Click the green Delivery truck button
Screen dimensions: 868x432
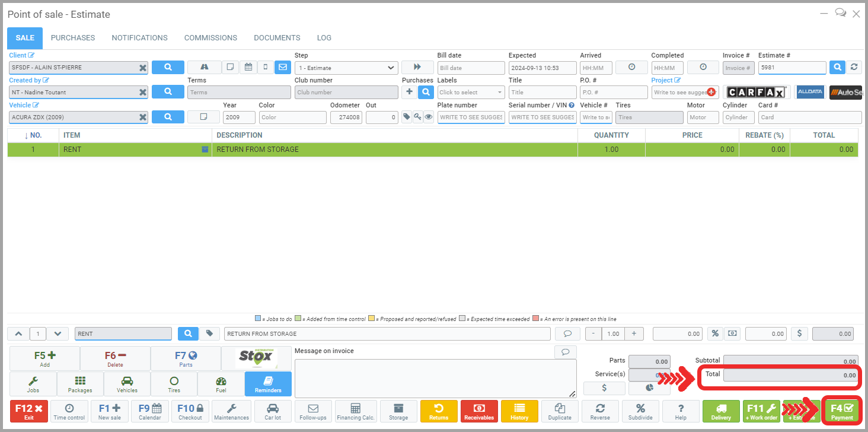click(x=721, y=411)
